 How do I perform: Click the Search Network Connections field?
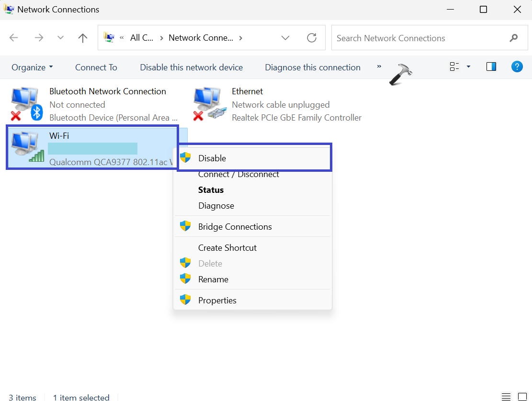coord(417,38)
